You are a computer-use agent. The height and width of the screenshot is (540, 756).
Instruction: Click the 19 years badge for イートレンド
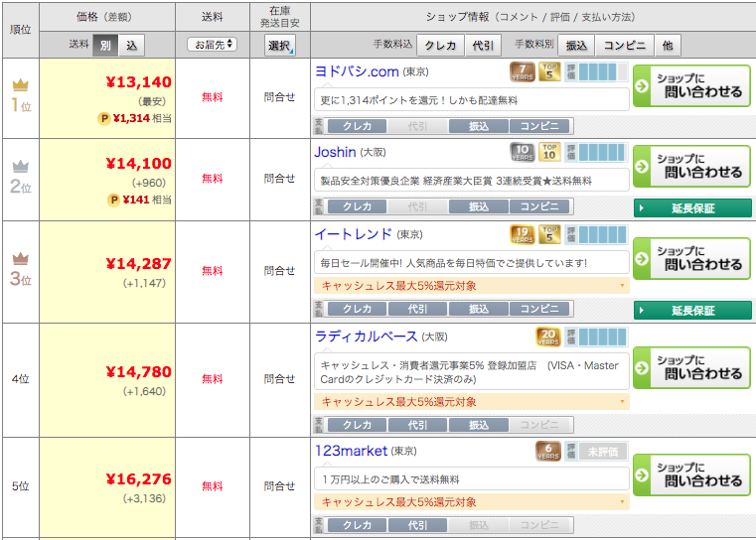point(523,234)
